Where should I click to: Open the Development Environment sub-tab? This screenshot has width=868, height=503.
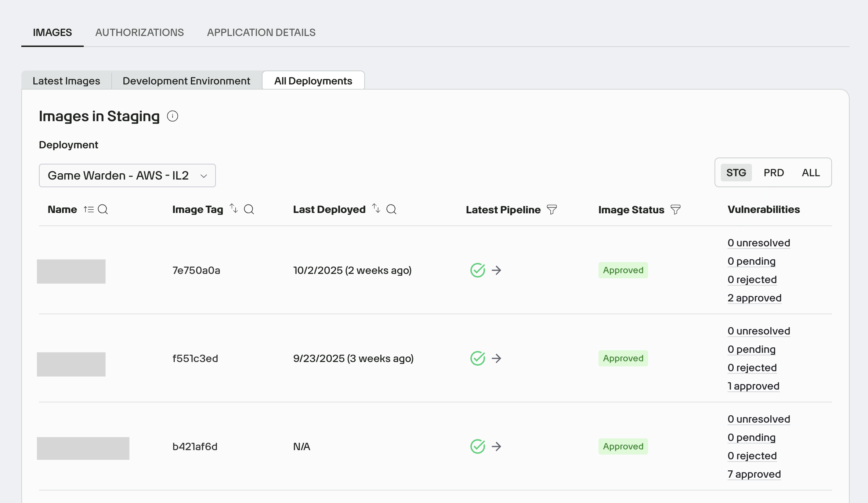coord(187,81)
